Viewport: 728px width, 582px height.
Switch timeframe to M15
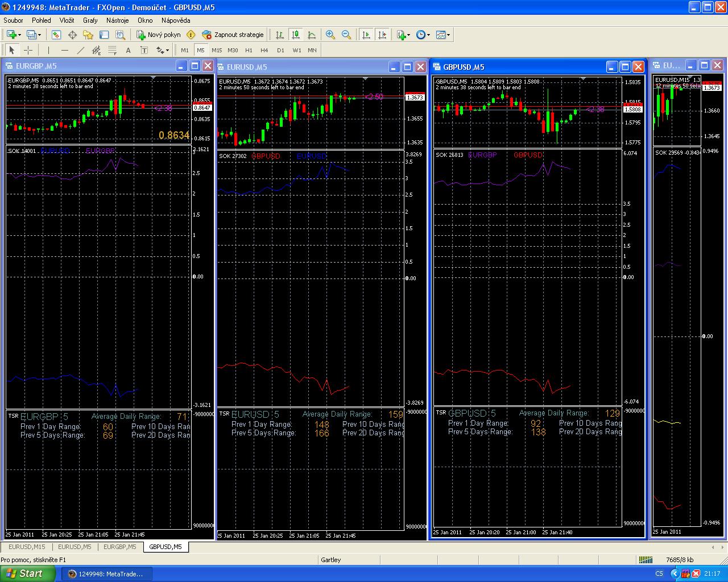click(217, 50)
